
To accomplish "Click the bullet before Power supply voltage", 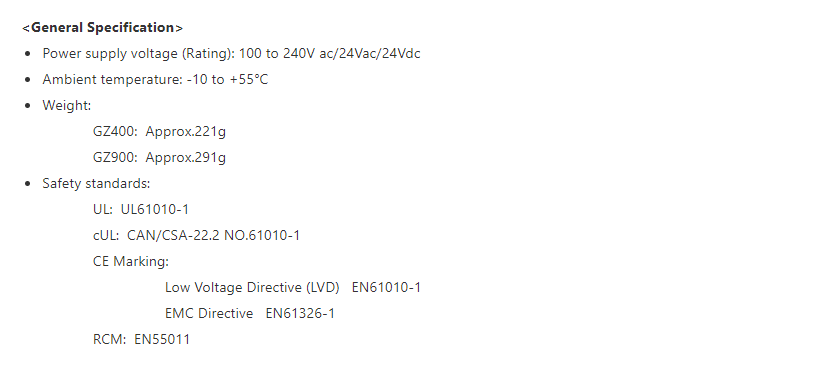I will pos(28,54).
